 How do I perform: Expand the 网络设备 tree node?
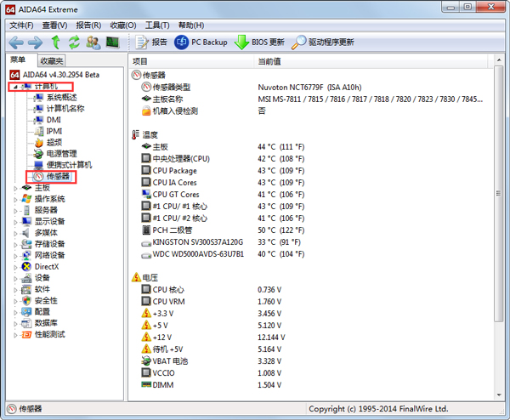point(15,256)
